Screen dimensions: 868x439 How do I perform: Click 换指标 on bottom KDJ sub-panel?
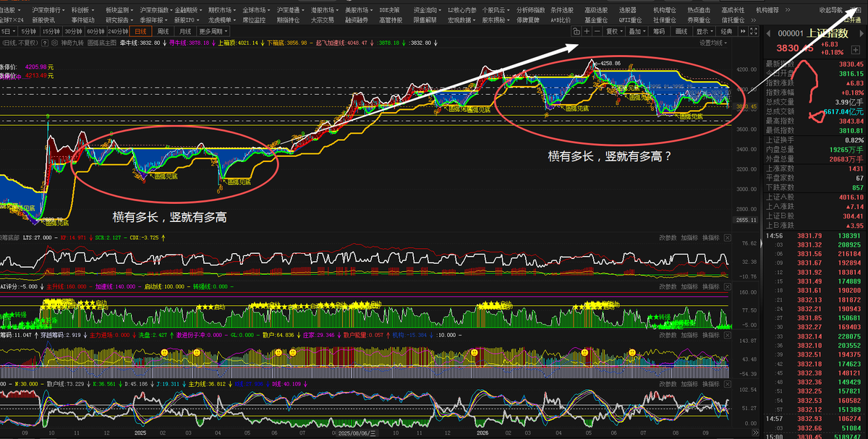711,384
